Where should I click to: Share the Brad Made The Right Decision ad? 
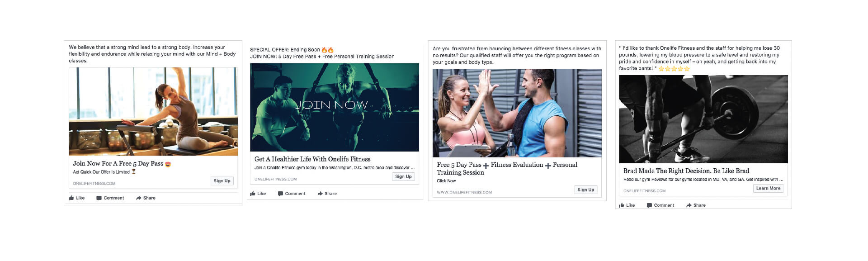click(x=696, y=205)
